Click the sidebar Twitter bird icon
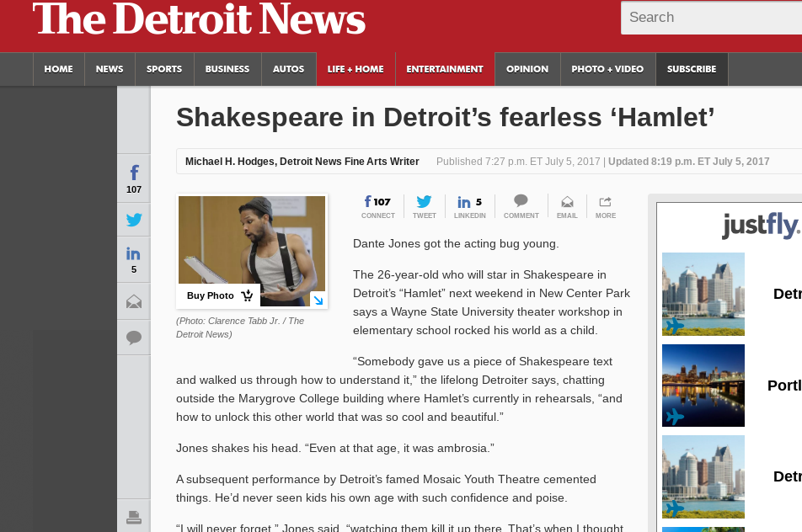The image size is (802, 532). [x=134, y=220]
